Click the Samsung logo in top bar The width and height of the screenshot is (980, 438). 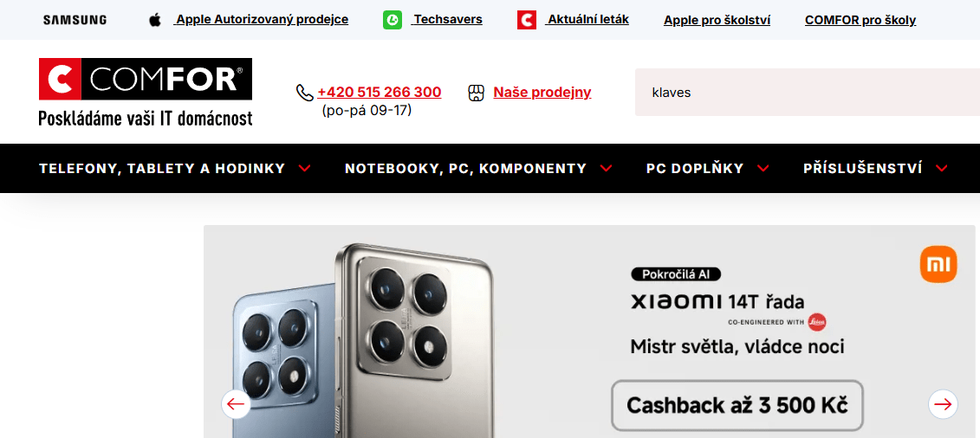(x=75, y=20)
